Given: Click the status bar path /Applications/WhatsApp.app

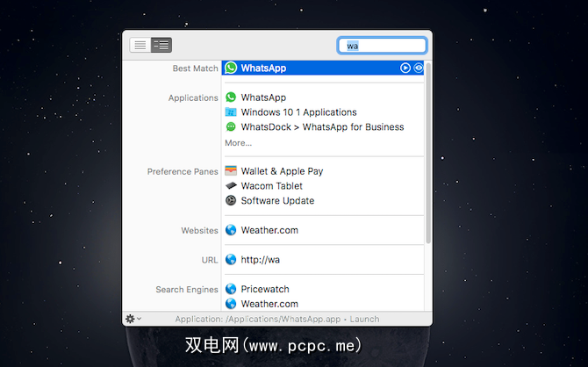Looking at the screenshot, I should click(x=283, y=319).
